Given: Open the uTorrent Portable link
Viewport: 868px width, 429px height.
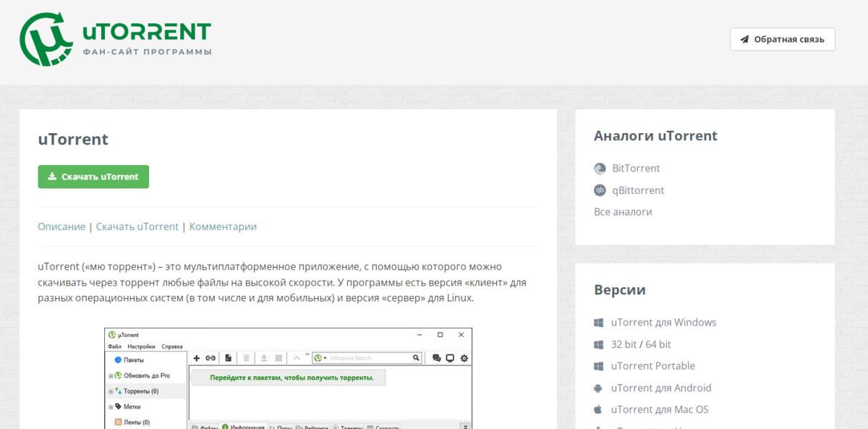Looking at the screenshot, I should pos(653,366).
